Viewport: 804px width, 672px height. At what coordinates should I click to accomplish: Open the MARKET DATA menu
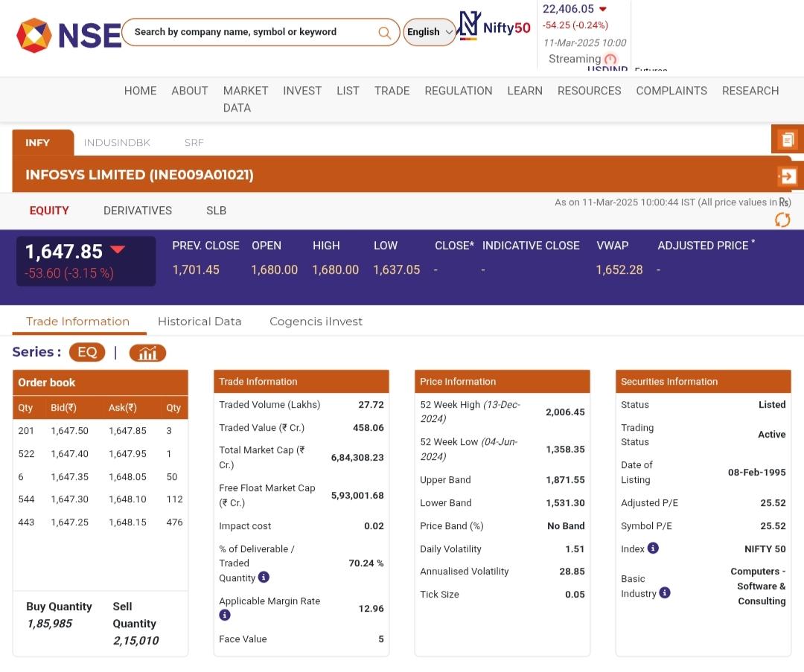click(x=245, y=99)
